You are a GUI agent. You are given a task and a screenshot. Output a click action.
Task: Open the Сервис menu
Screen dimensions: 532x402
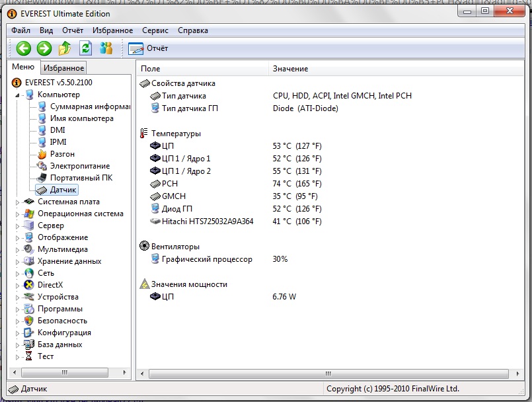click(155, 30)
